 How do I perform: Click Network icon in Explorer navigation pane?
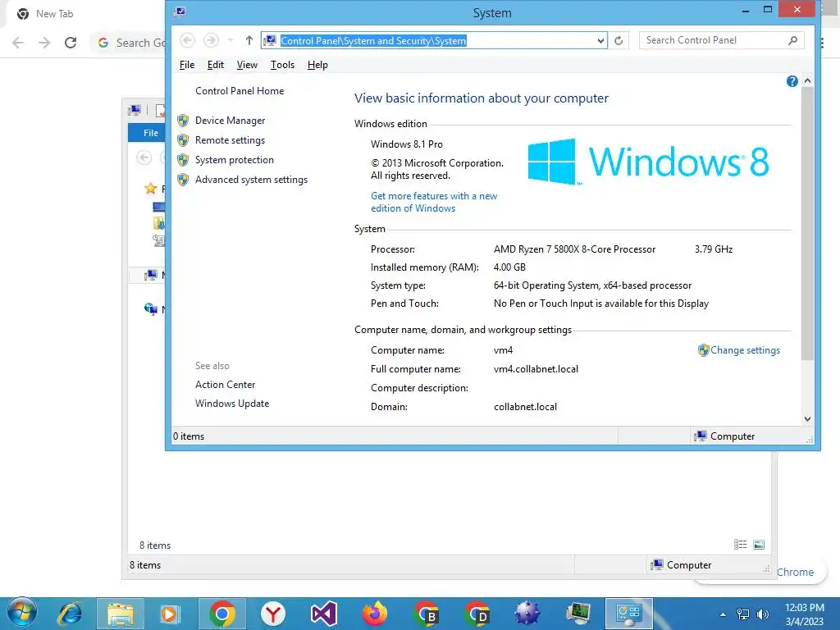pos(151,308)
